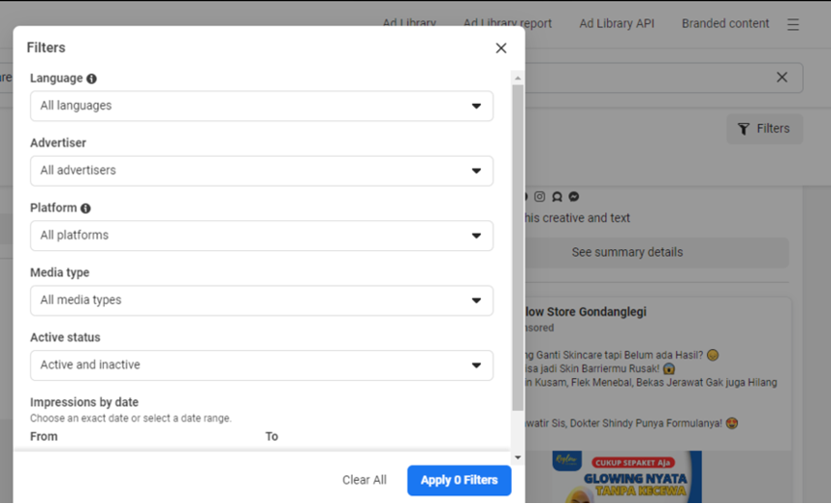Click the Audience Network platform icon

pyautogui.click(x=556, y=196)
